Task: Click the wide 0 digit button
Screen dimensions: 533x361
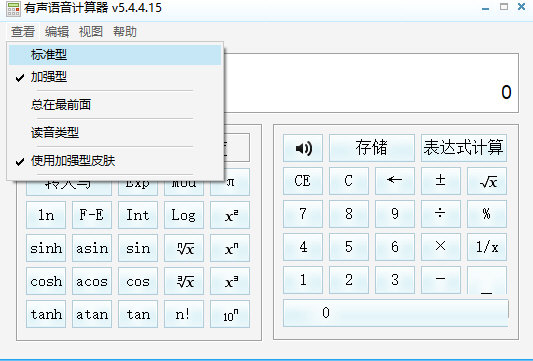Action: 396,313
